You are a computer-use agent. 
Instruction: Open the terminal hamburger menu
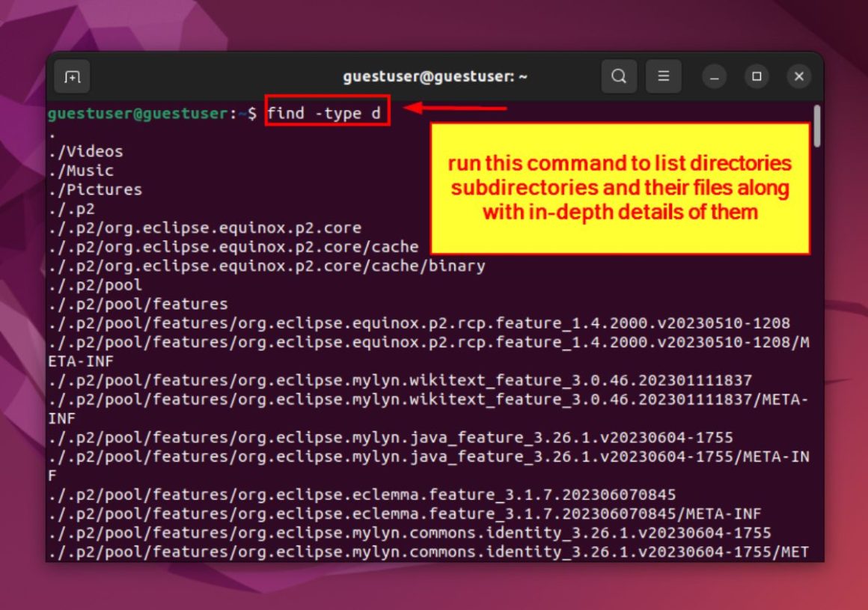[x=663, y=76]
